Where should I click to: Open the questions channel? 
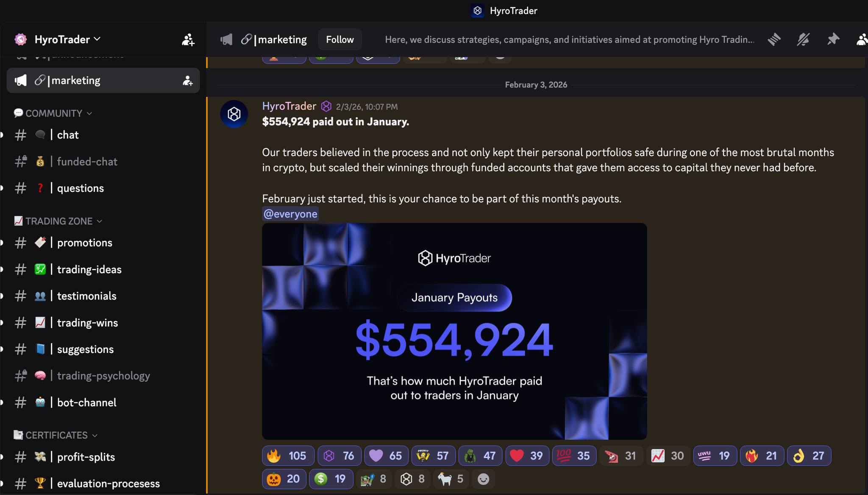pos(103,188)
